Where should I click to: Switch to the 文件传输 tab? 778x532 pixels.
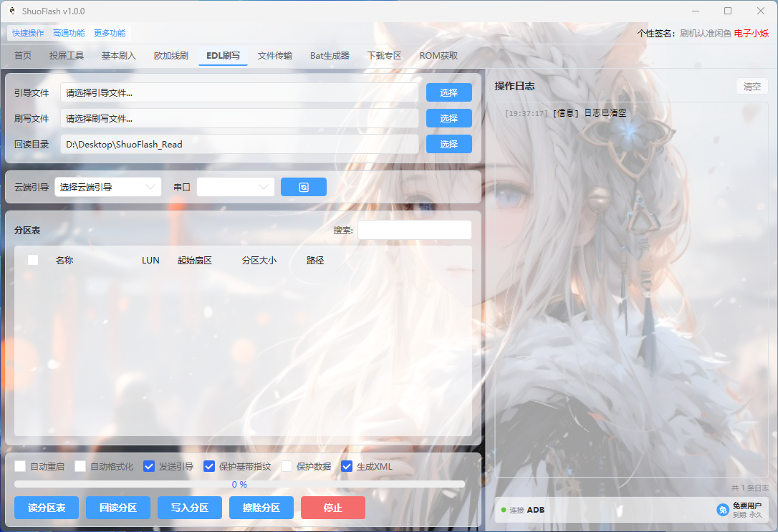(x=275, y=56)
